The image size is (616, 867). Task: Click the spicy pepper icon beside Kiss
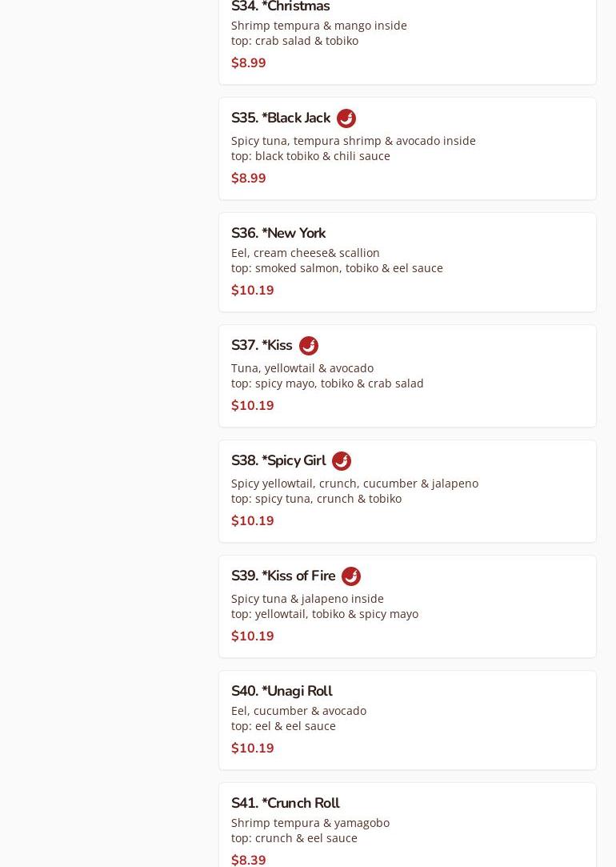309,346
